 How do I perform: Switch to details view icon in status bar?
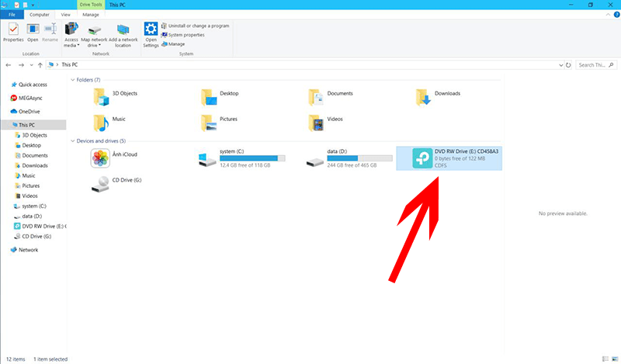pos(605,359)
